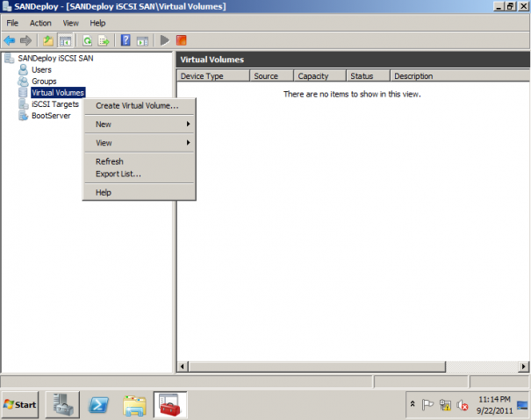The height and width of the screenshot is (420, 531).
Task: Select the SANDeploy iSCSI SAN root node
Action: pos(55,58)
